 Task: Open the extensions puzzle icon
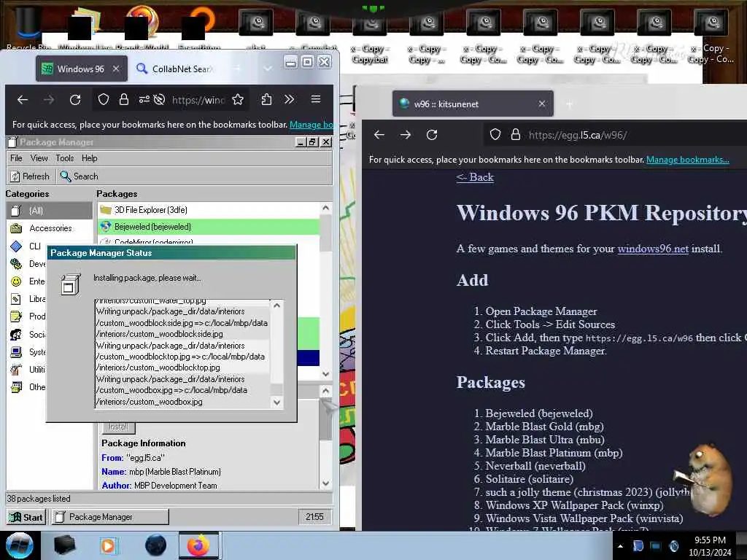(266, 99)
